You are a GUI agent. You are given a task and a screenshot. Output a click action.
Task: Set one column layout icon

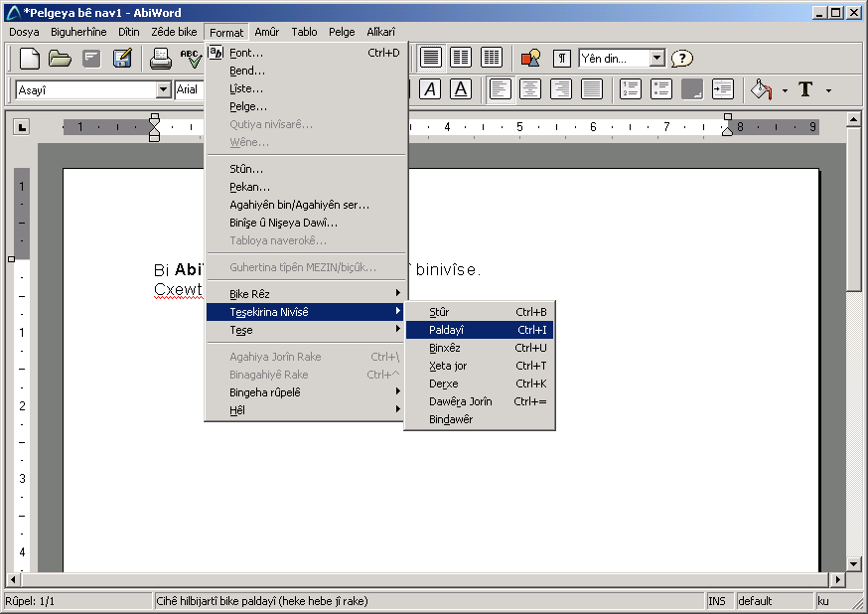pyautogui.click(x=431, y=57)
